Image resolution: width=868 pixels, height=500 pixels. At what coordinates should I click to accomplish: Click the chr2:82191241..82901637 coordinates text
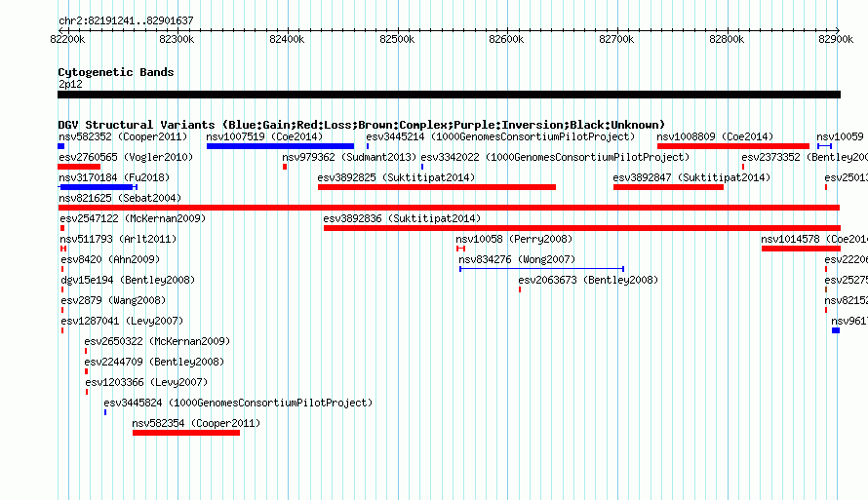(x=126, y=20)
